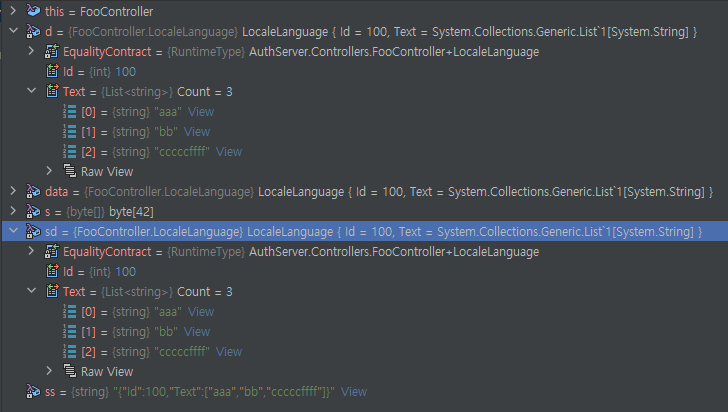Open View link for the ss JSON string

point(354,392)
